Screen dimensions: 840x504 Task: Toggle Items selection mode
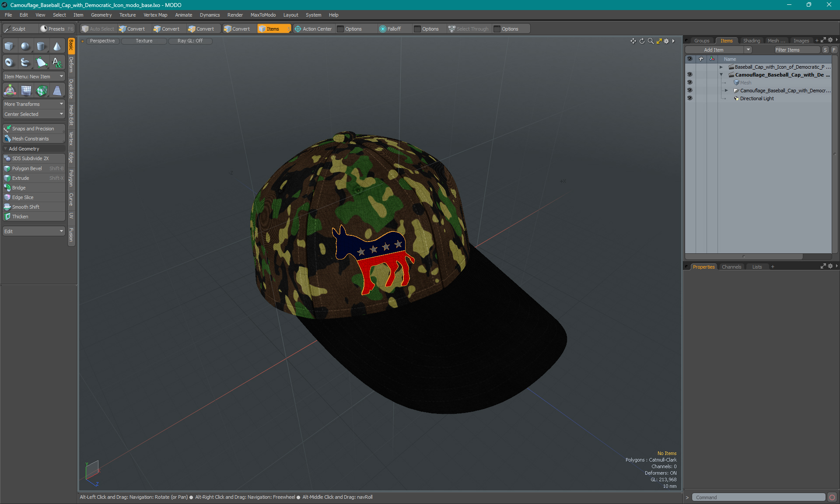[x=274, y=29]
